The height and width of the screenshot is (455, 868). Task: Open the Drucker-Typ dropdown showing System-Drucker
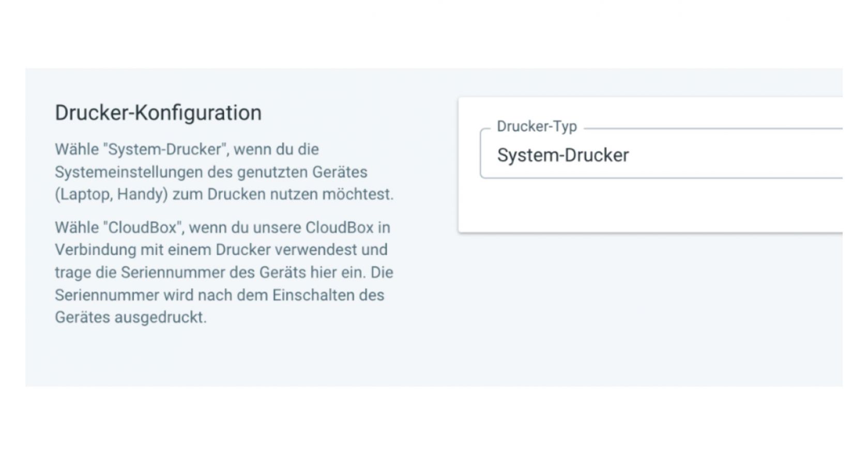click(661, 155)
